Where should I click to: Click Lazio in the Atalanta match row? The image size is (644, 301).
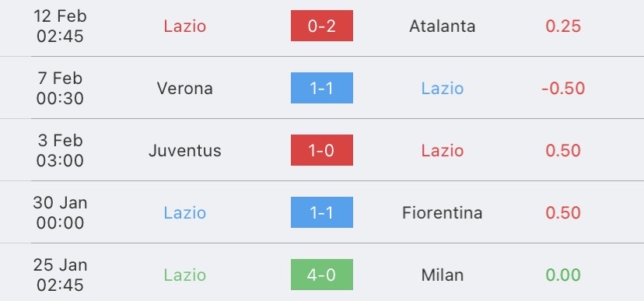(185, 26)
